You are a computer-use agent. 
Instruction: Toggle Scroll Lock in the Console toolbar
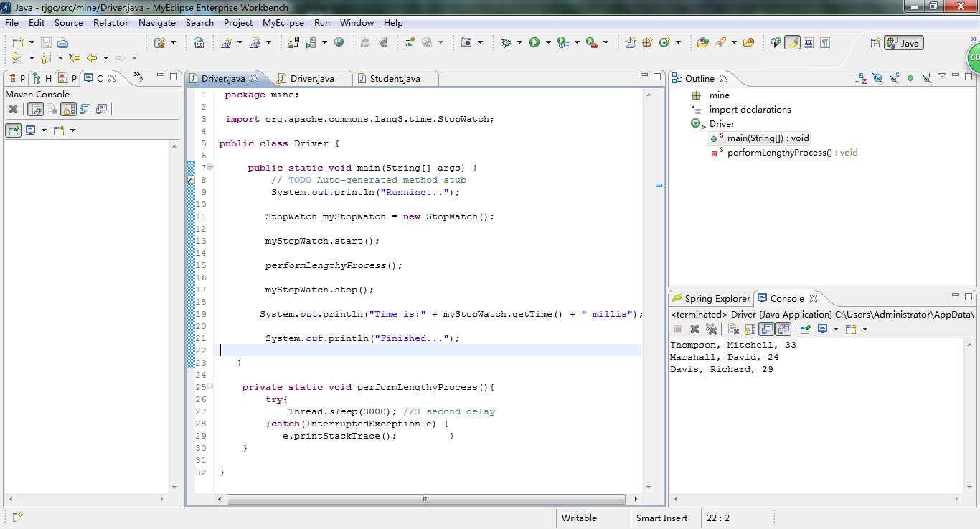click(x=749, y=329)
